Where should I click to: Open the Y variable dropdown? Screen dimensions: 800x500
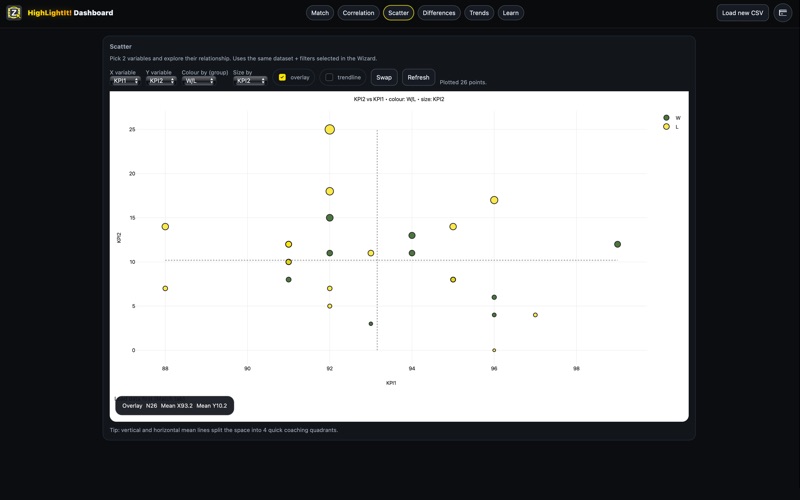pyautogui.click(x=161, y=81)
